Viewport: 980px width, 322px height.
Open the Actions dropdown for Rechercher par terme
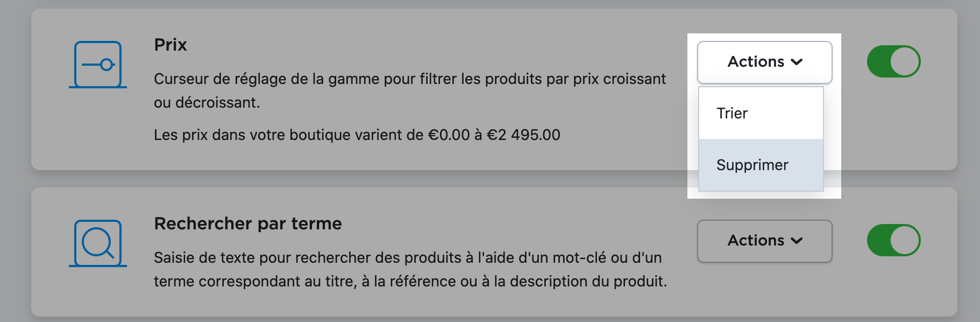click(x=764, y=241)
